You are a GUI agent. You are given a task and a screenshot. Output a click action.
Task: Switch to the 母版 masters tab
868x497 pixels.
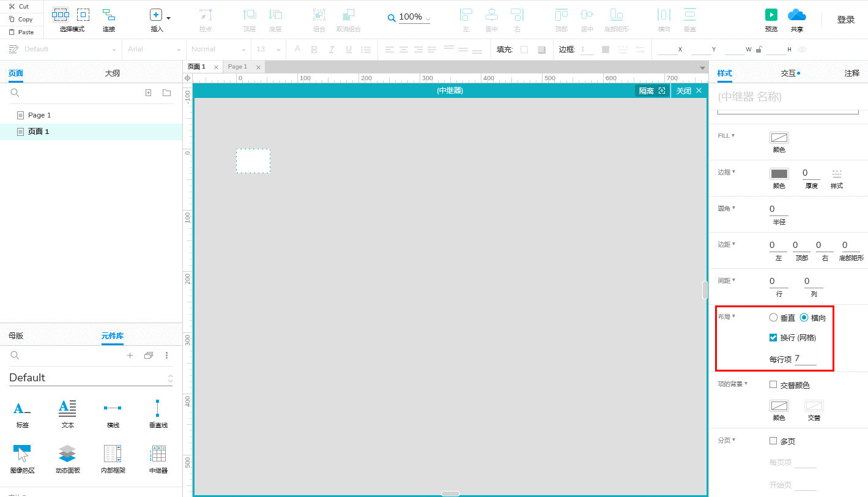point(16,336)
